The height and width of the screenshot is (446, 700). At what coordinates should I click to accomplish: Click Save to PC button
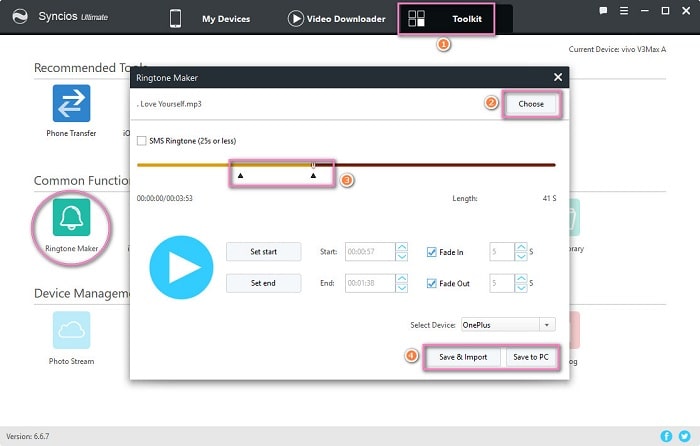531,357
